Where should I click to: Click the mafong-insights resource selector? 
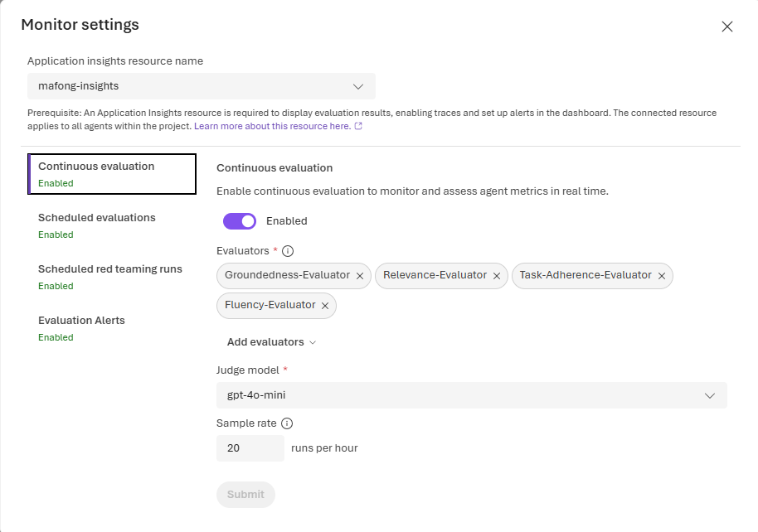point(202,85)
